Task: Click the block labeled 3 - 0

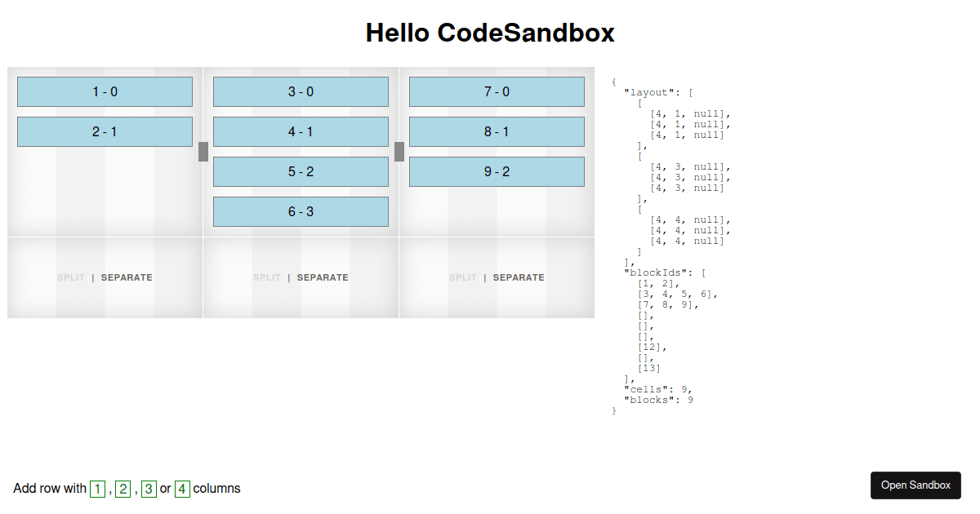Action: tap(301, 92)
